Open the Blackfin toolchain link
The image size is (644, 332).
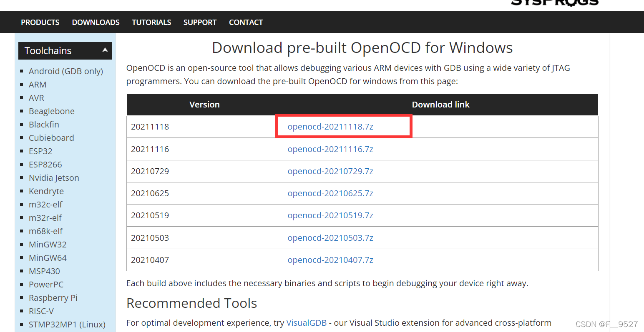[44, 125]
